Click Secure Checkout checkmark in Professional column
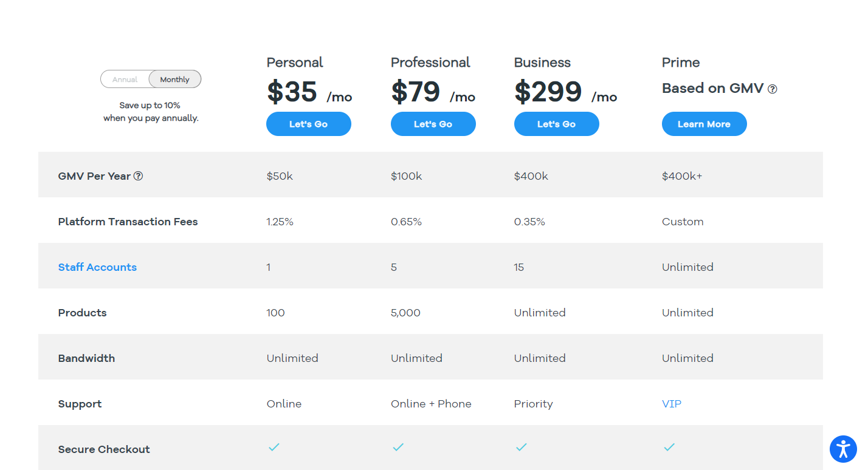 398,447
